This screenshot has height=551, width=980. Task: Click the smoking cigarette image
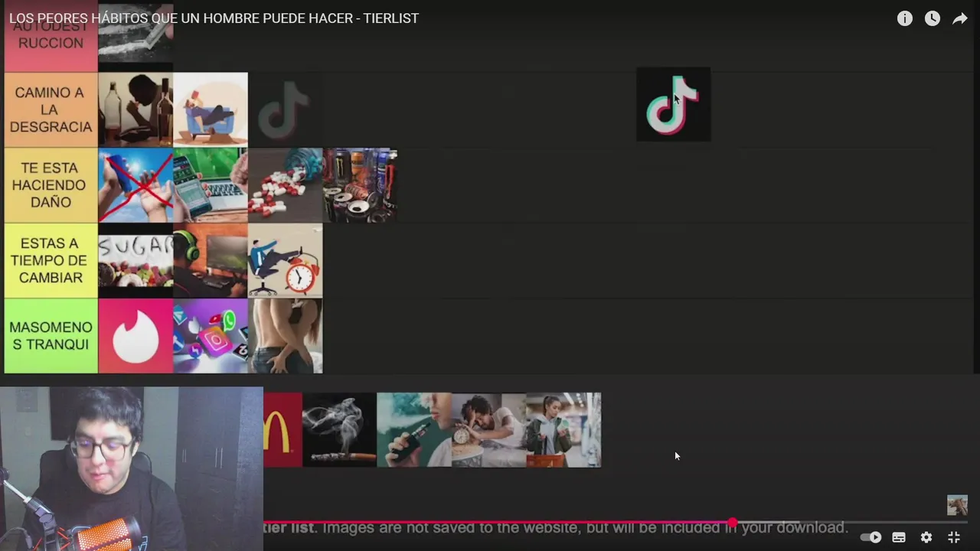[x=339, y=430]
